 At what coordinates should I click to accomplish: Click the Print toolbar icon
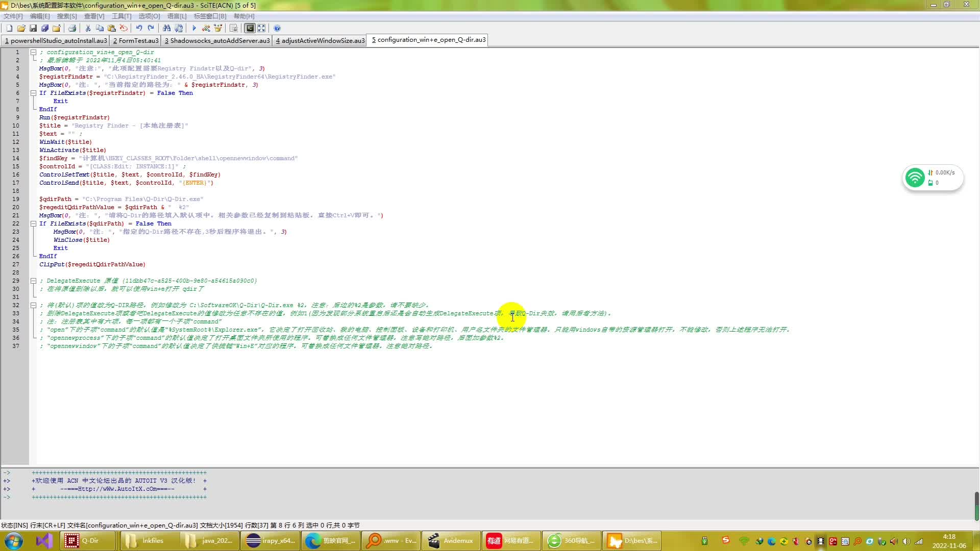[72, 28]
